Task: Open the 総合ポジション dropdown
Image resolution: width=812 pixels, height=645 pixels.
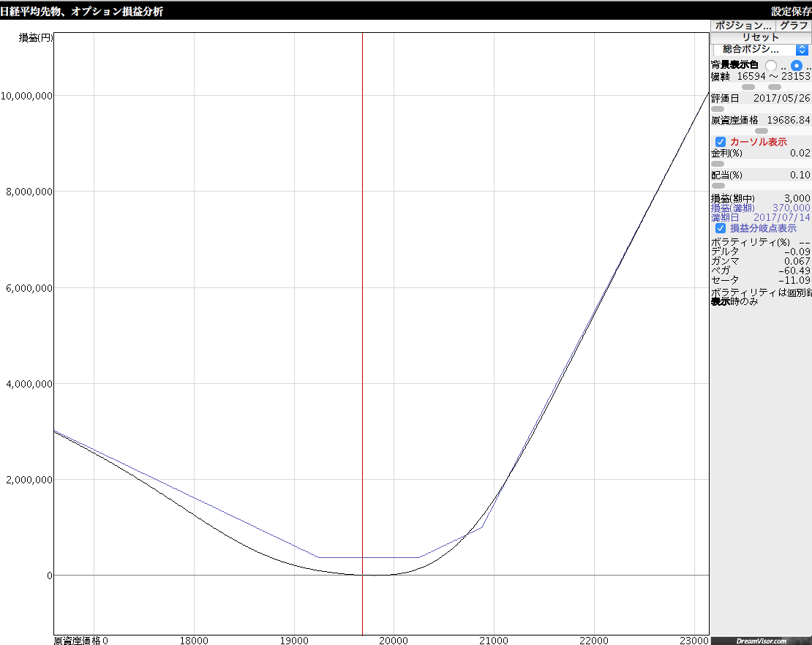Action: coord(753,49)
